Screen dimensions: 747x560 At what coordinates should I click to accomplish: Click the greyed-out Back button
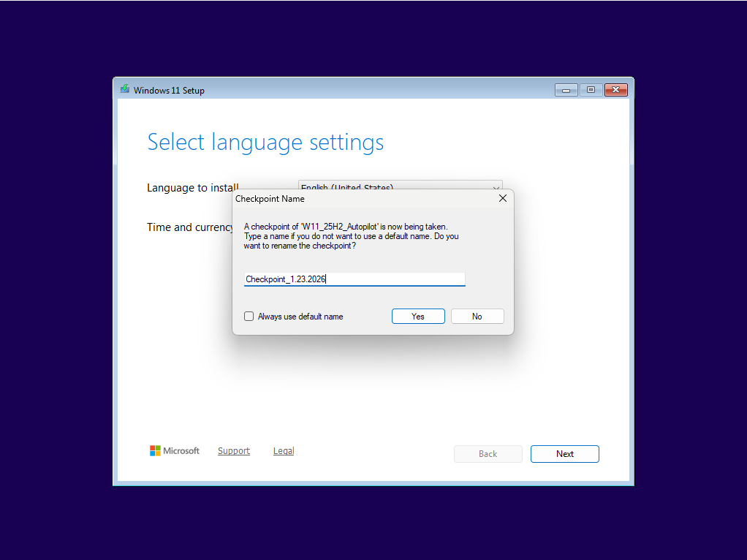488,454
